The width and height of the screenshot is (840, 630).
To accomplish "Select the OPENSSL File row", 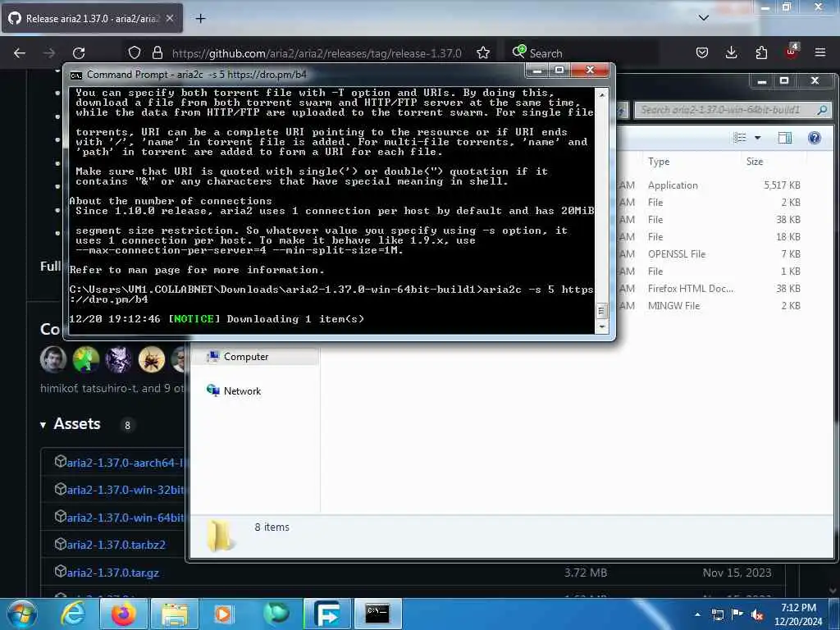I will [x=710, y=254].
